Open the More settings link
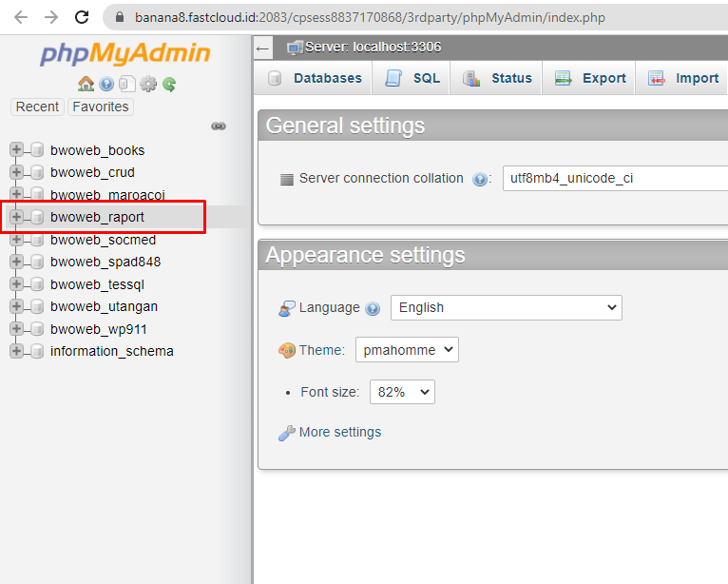The width and height of the screenshot is (728, 584). (x=340, y=432)
